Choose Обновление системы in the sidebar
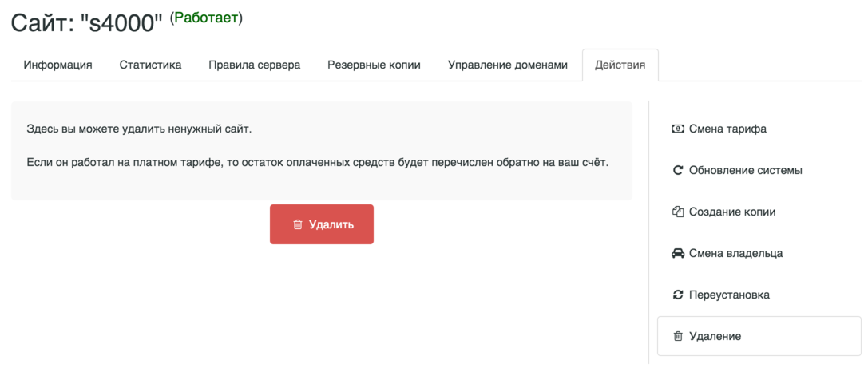868x372 pixels. pos(759,171)
